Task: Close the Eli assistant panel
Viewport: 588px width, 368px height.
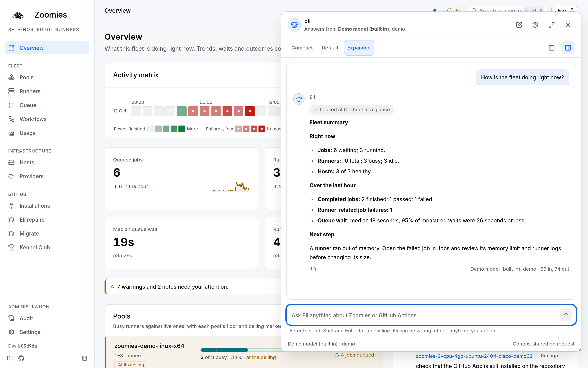Action: (568, 25)
